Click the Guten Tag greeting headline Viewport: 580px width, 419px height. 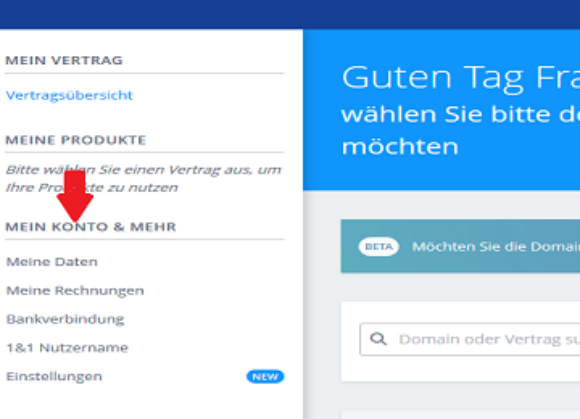[x=461, y=77]
